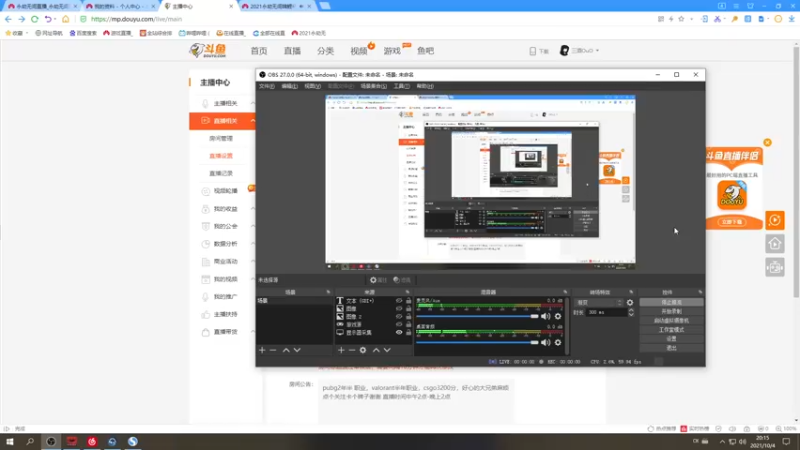The width and height of the screenshot is (800, 450).
Task: Click the play icon on right floating bar
Action: [x=774, y=220]
